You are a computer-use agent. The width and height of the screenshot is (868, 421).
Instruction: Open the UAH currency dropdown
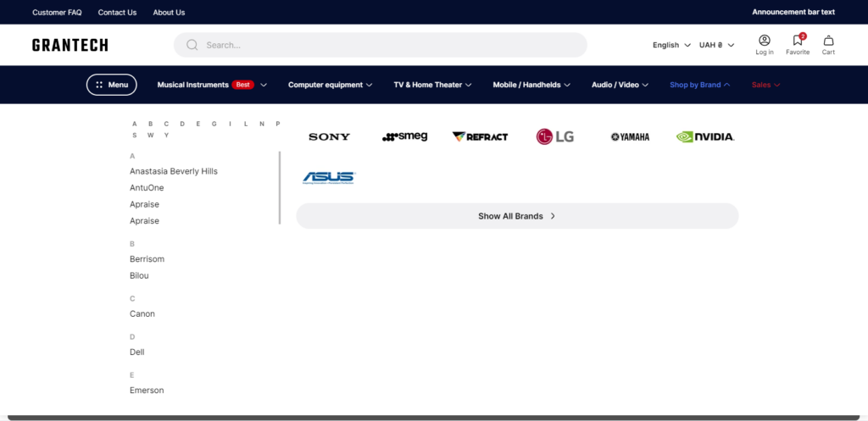717,45
